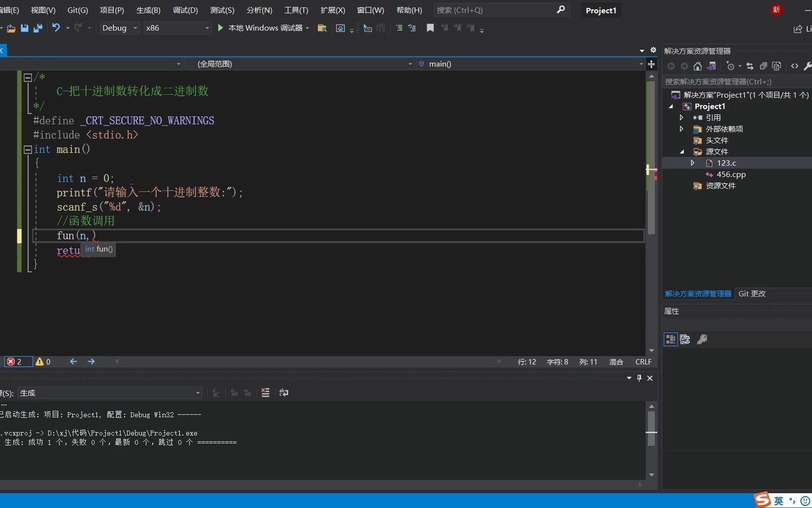Click the Solution Explorer search field
The width and height of the screenshot is (812, 508).
pyautogui.click(x=737, y=81)
